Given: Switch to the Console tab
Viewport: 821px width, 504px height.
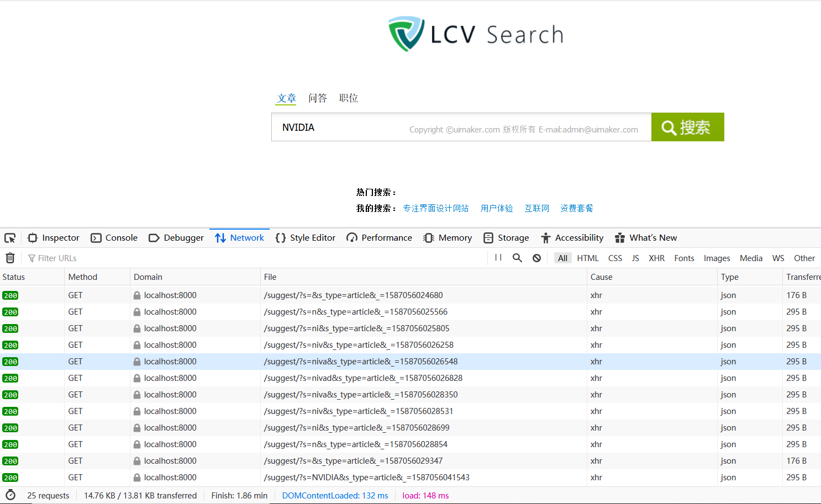Looking at the screenshot, I should pos(114,238).
